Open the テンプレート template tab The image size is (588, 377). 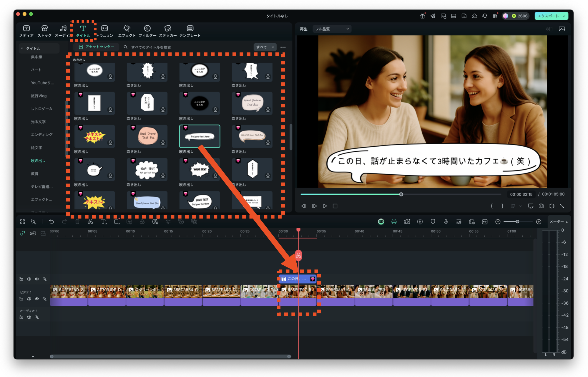tap(190, 31)
